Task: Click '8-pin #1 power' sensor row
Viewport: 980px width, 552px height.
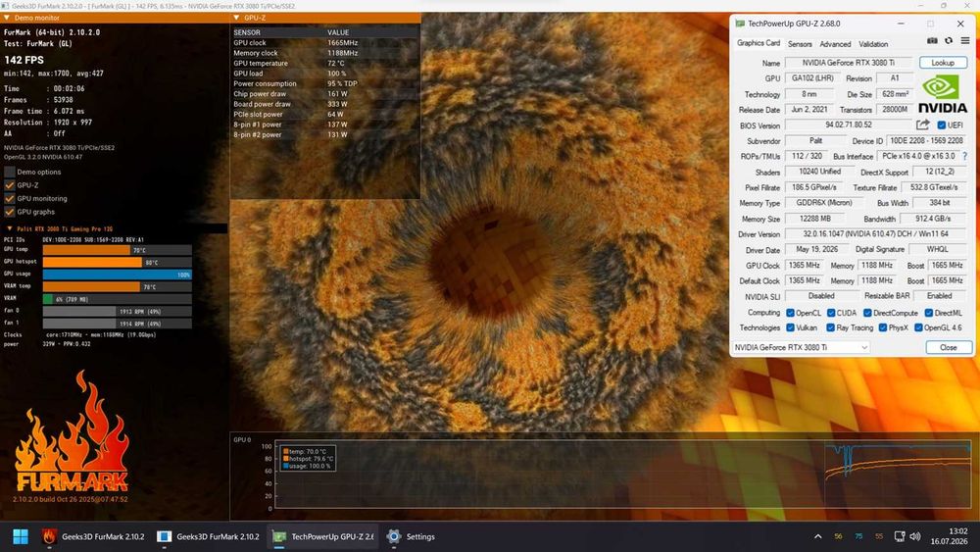Action: (325, 125)
